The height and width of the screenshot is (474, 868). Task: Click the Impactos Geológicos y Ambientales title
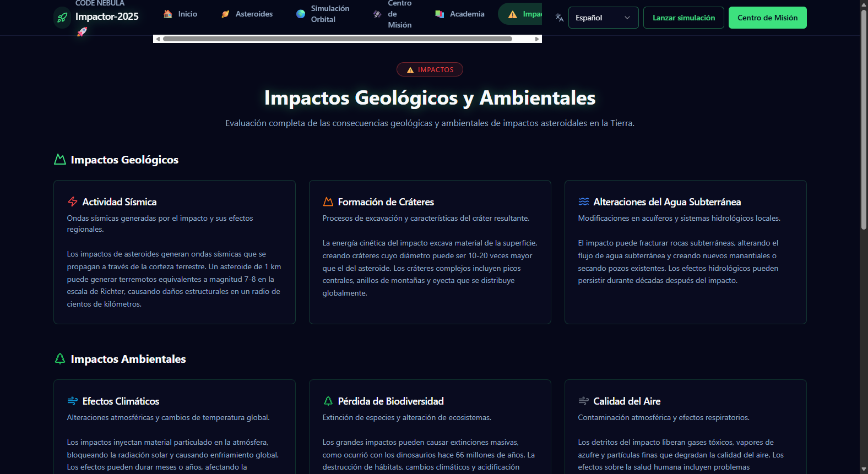tap(430, 97)
